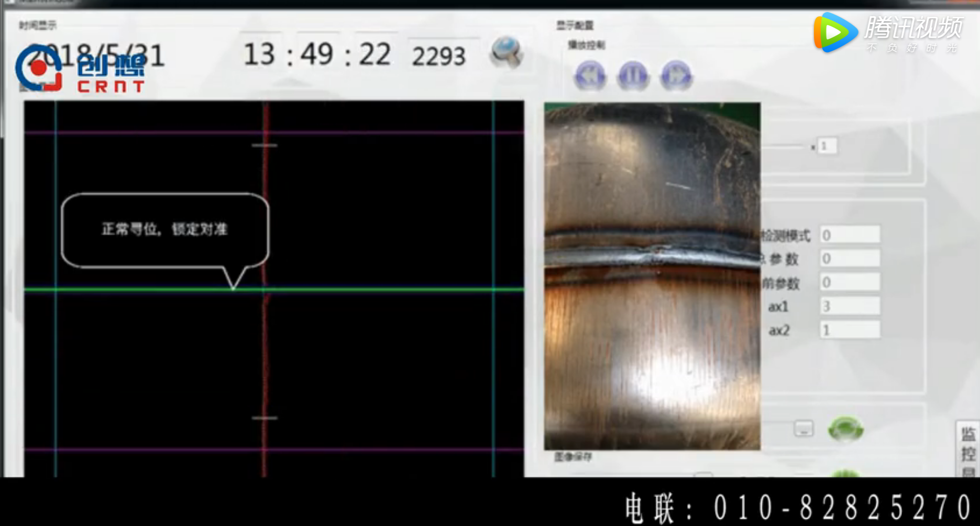980x526 pixels.
Task: Click inside the 检测模式 value field showing 0
Action: pos(849,235)
